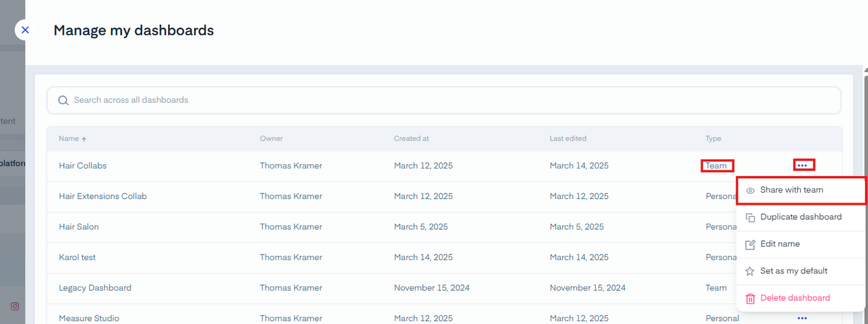
Task: Close the Manage my dashboards panel
Action: pos(25,30)
